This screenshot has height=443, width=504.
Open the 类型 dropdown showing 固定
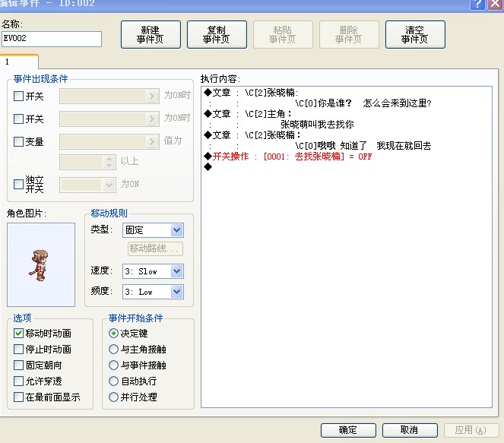click(x=153, y=230)
